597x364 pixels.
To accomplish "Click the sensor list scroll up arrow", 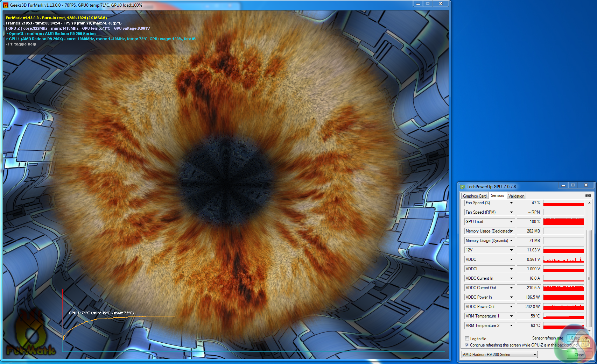I will click(x=589, y=203).
